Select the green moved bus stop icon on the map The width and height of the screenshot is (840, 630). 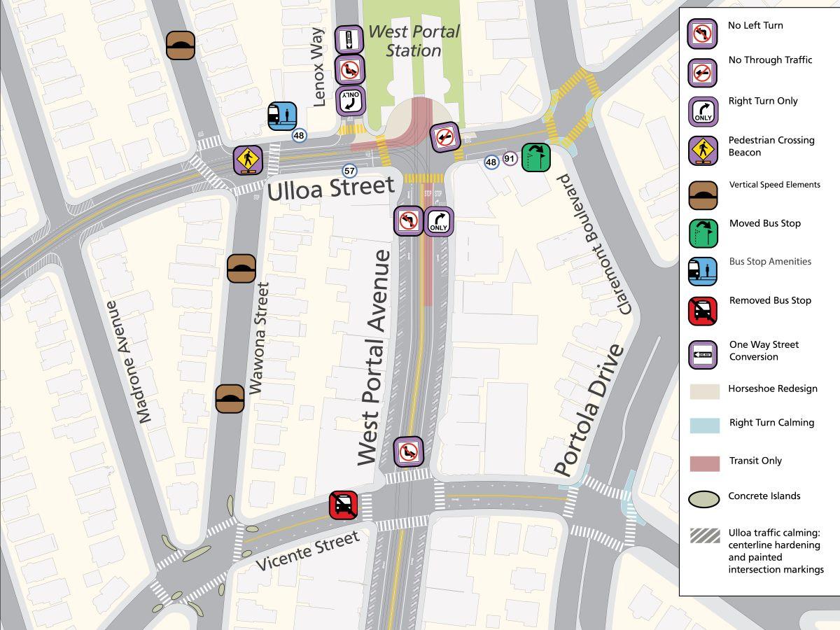click(x=536, y=157)
